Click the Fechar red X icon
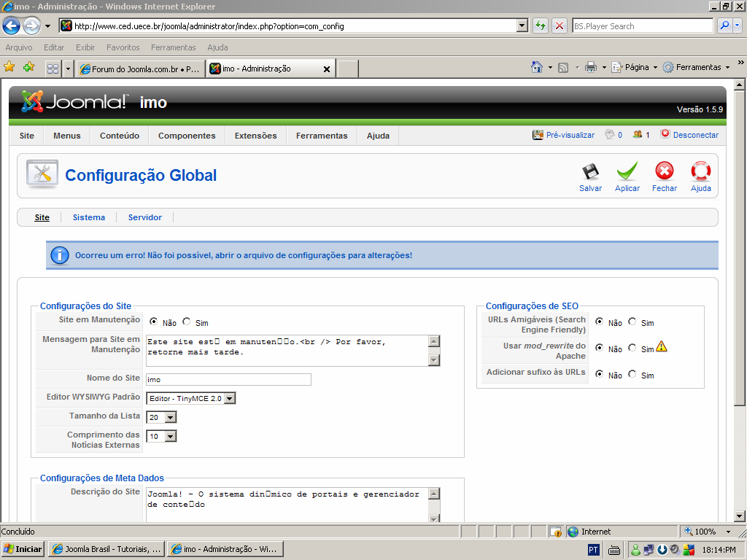 (664, 171)
